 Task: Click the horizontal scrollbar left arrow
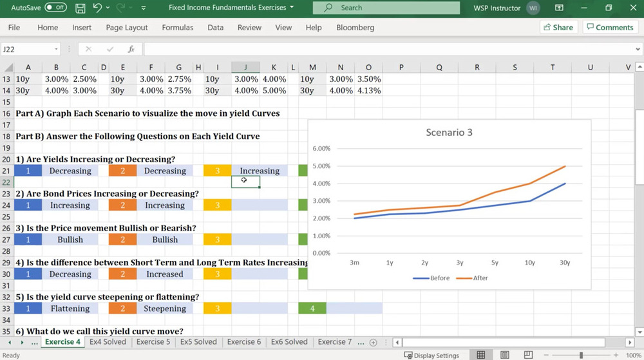pyautogui.click(x=397, y=343)
